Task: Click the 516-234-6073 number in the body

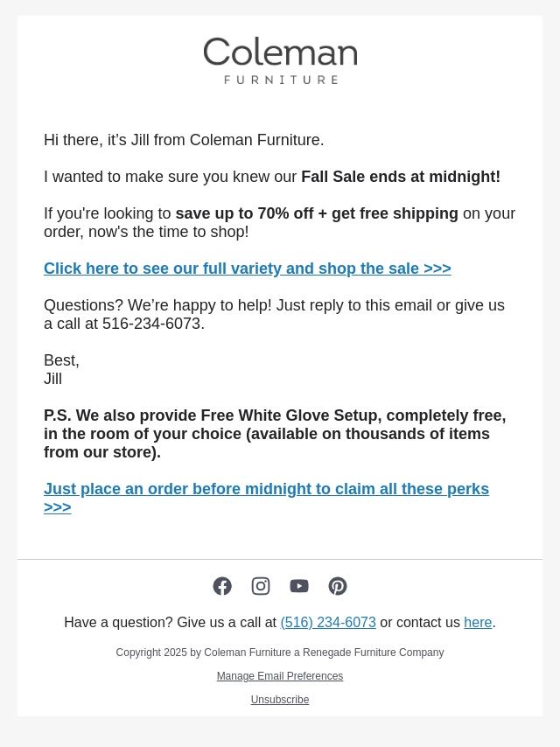Action: point(151,324)
